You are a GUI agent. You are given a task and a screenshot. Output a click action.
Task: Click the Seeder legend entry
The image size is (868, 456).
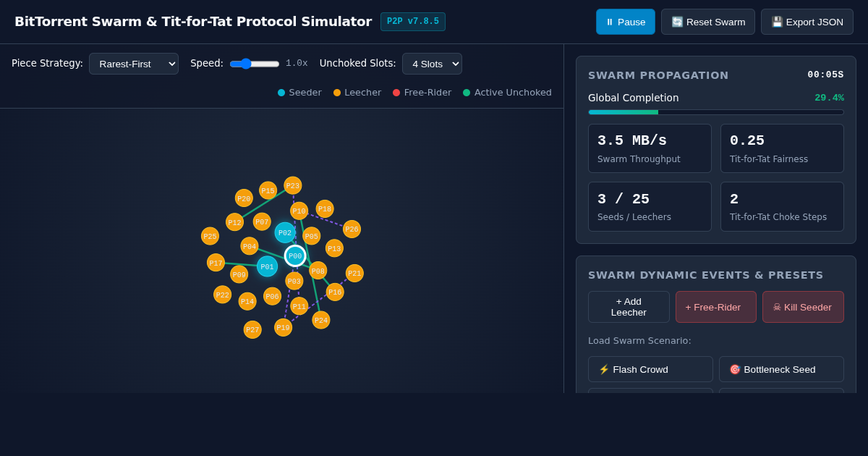pos(299,93)
